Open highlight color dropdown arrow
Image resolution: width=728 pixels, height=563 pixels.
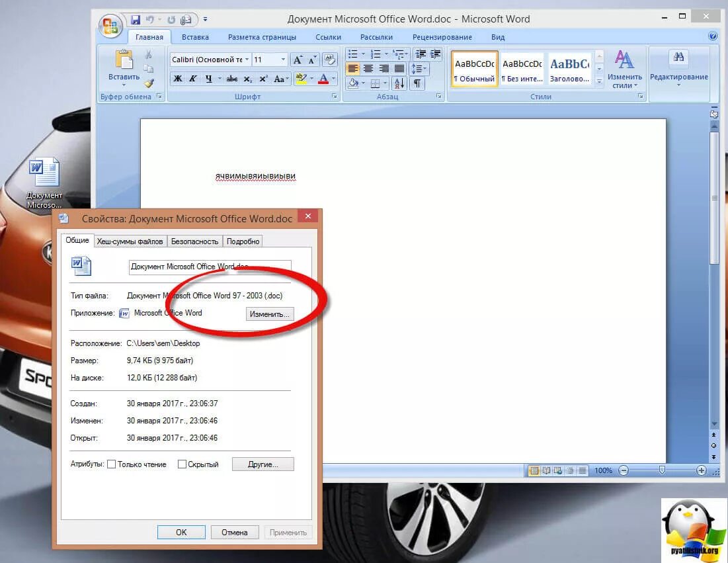tap(311, 79)
